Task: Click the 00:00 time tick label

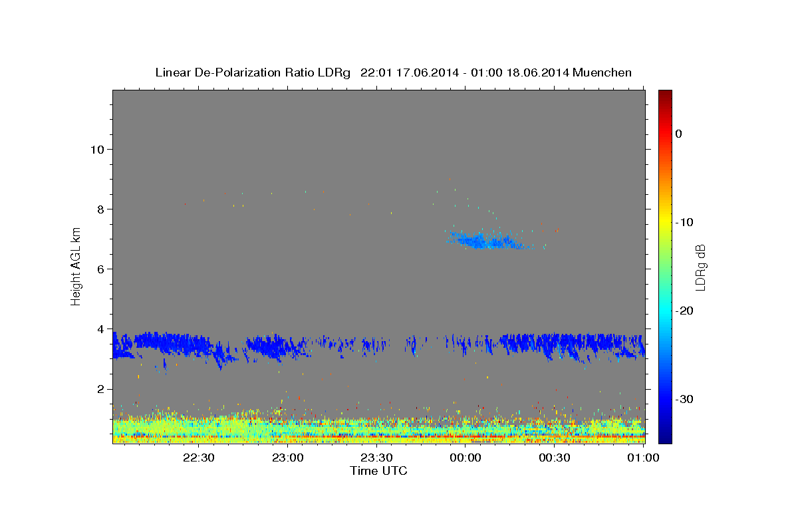Action: (465, 458)
